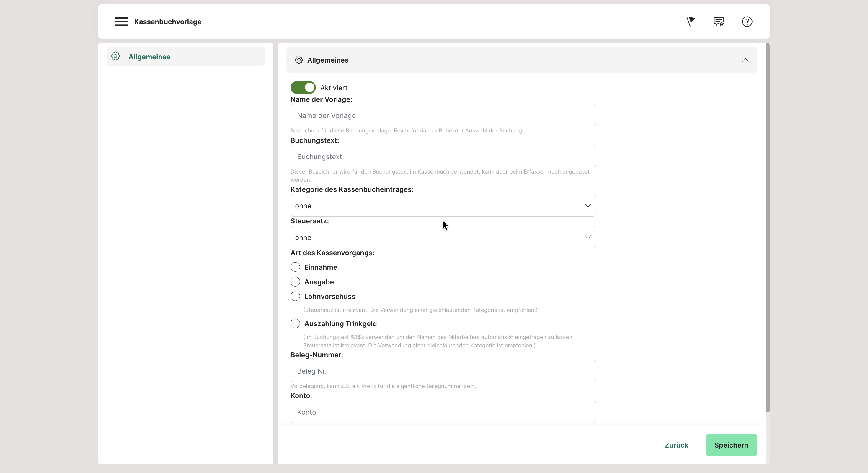868x473 pixels.
Task: Open the Steuersatz dropdown
Action: click(443, 237)
